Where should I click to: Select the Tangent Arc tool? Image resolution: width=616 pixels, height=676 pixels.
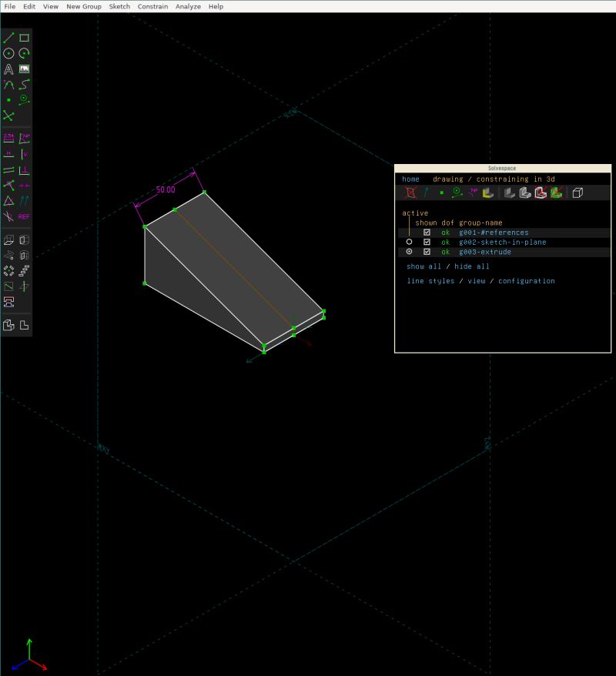pos(8,85)
